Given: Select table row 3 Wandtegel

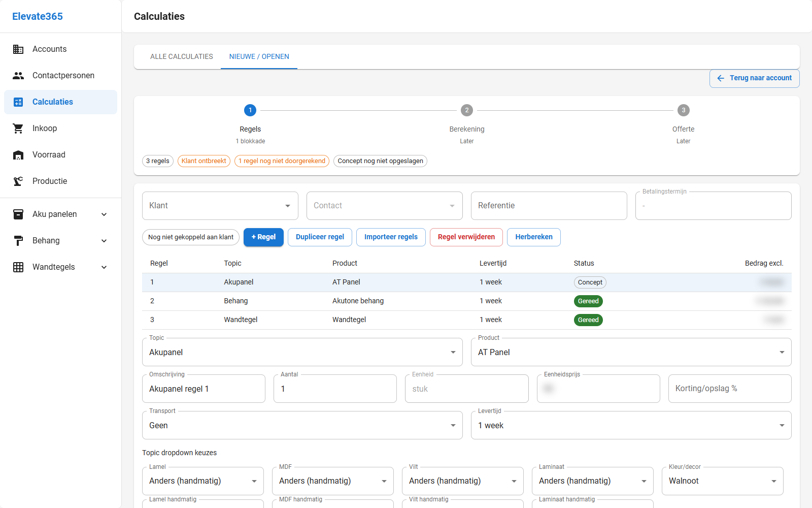Looking at the screenshot, I should click(467, 320).
